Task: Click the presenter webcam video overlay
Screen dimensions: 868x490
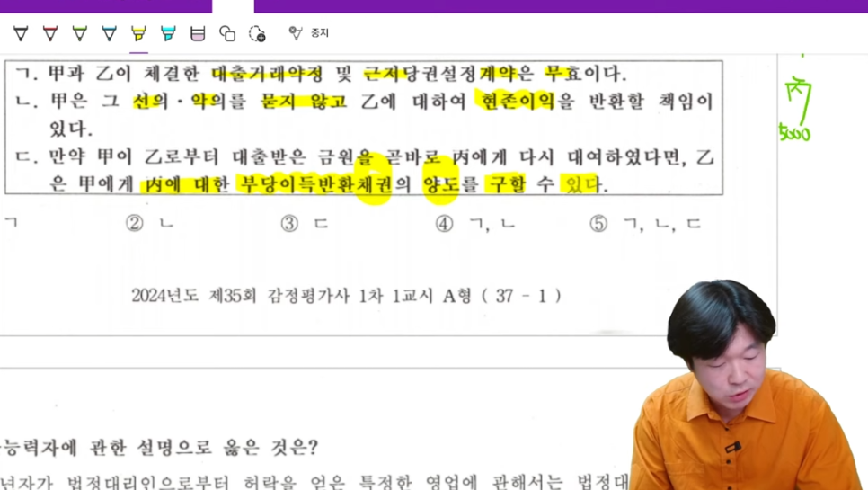Action: coord(746,387)
